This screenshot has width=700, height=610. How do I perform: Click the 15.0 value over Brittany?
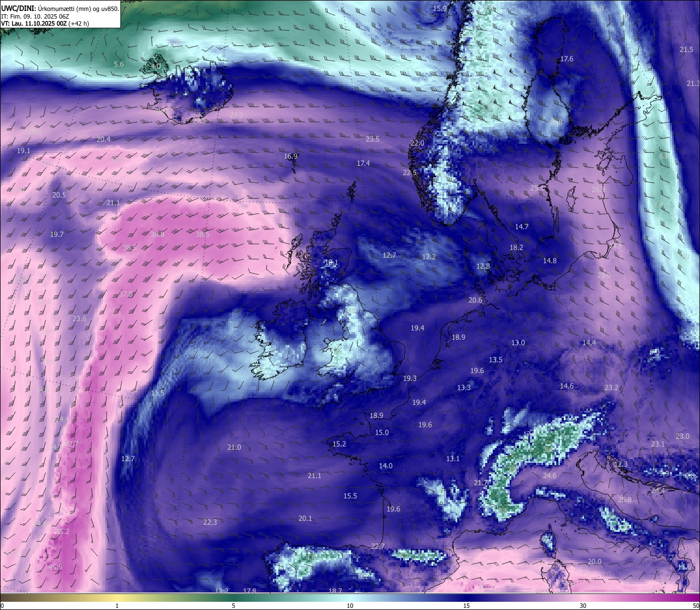click(382, 432)
